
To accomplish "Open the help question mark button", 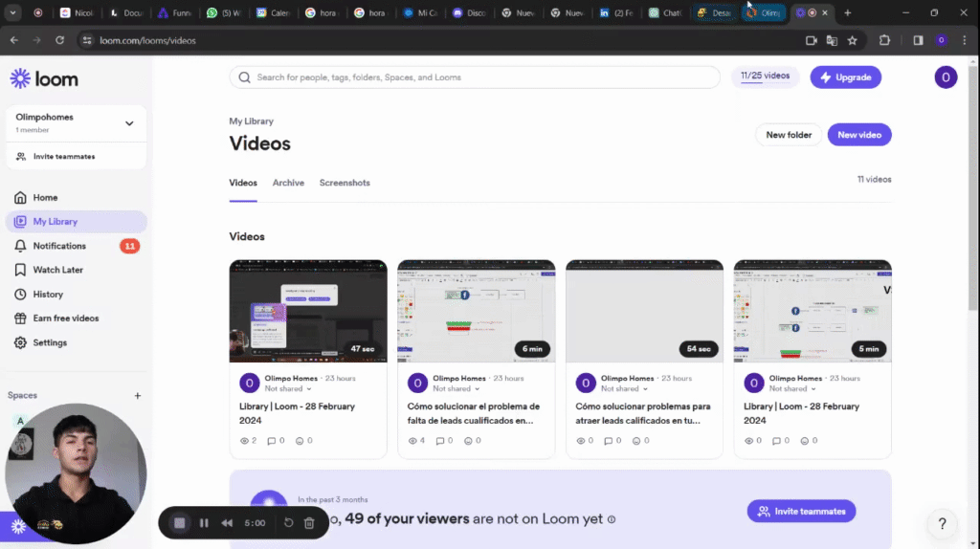I will pos(942,523).
